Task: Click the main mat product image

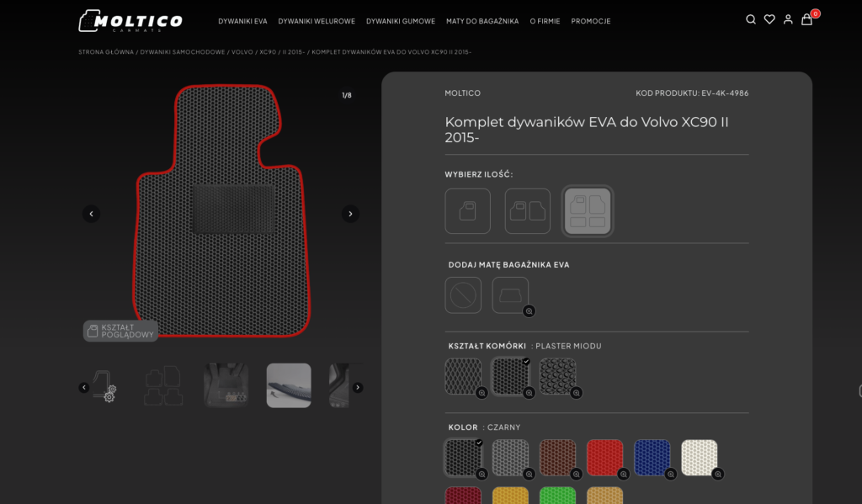Action: click(221, 210)
